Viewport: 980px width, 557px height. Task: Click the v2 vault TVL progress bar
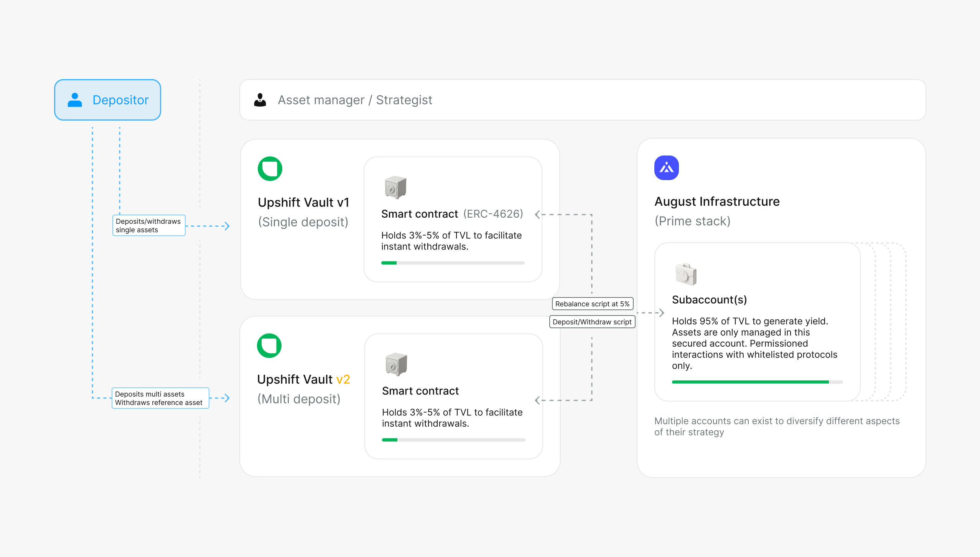[x=453, y=440]
